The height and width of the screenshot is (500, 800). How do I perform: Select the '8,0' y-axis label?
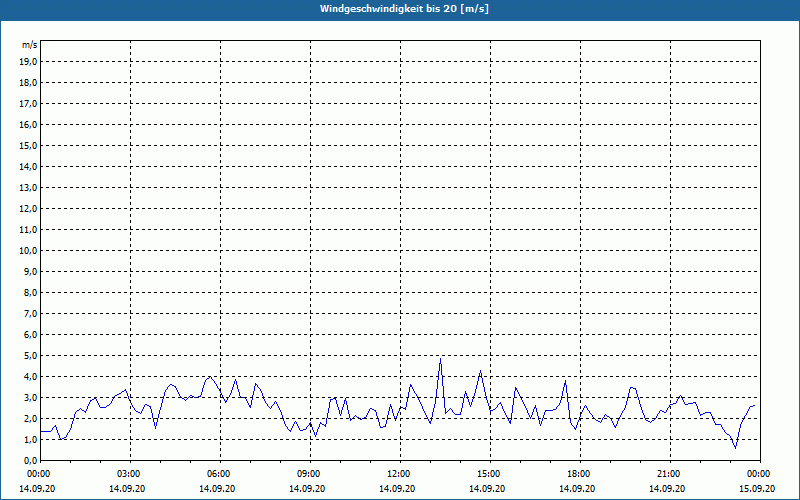pos(31,293)
